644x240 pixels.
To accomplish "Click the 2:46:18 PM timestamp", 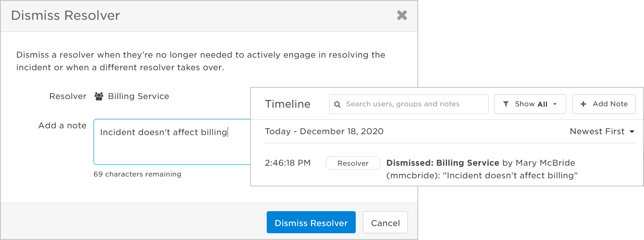I will [x=288, y=163].
